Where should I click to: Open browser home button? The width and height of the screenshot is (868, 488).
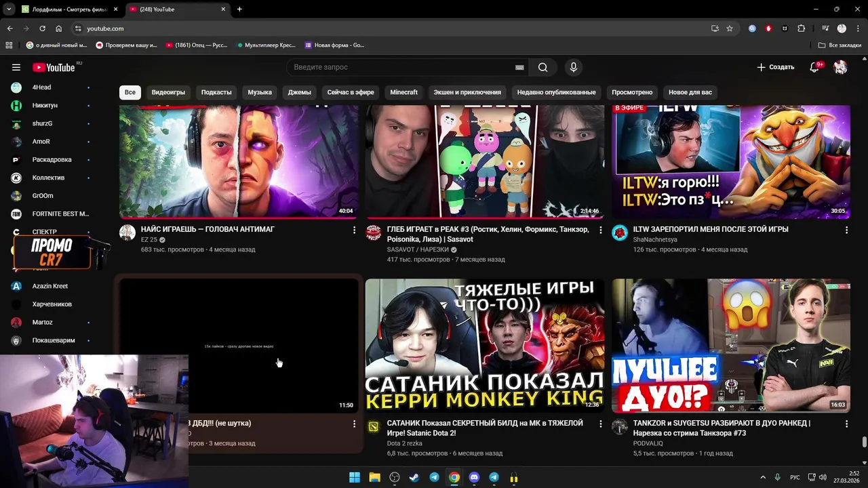(x=58, y=28)
